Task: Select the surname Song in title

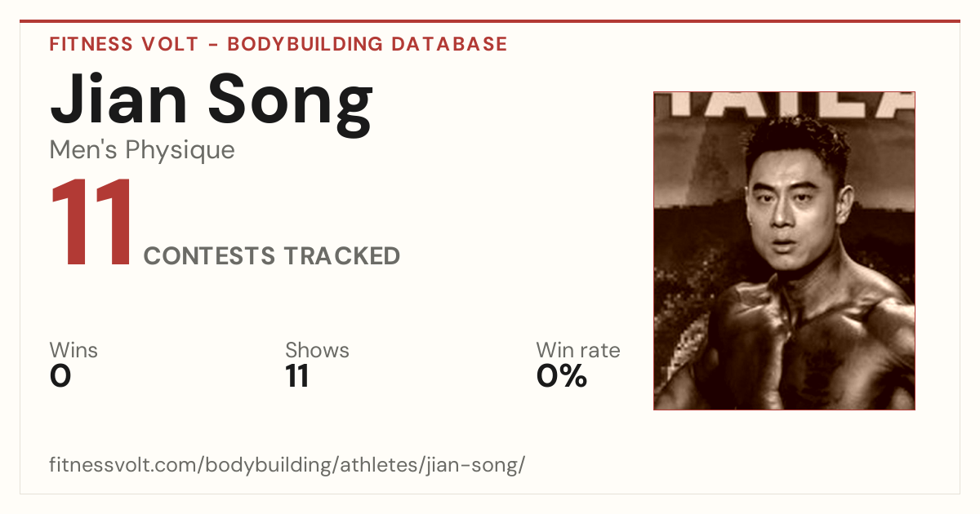Action: click(291, 107)
